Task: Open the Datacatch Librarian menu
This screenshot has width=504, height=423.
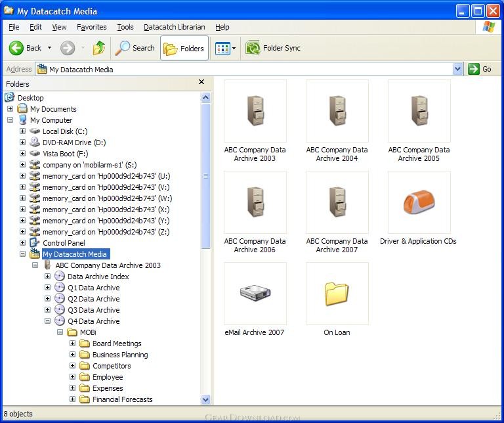Action: (x=174, y=27)
